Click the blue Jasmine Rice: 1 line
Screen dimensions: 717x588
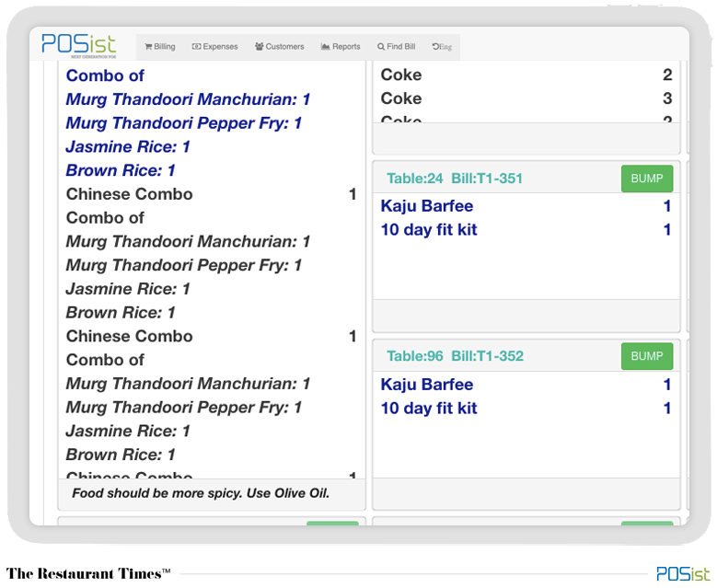tap(128, 147)
